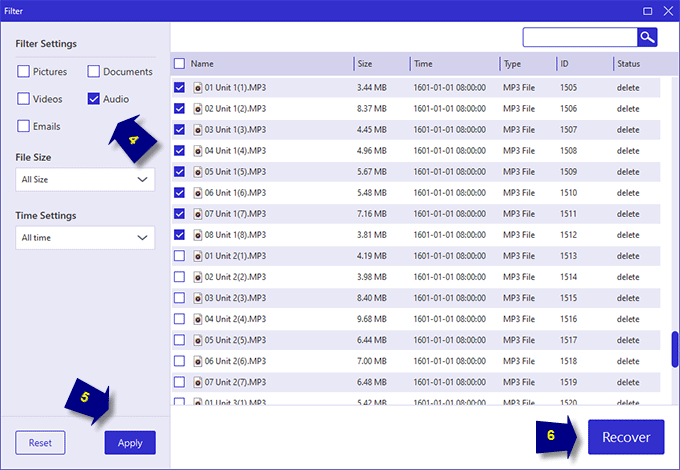Click the file icon beside 05 Unit 1(5).MP3
This screenshot has height=470, width=680.
[x=198, y=172]
